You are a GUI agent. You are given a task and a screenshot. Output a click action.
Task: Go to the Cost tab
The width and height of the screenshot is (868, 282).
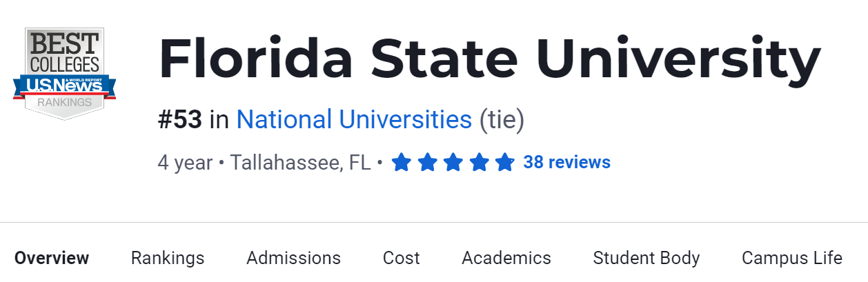pyautogui.click(x=401, y=258)
